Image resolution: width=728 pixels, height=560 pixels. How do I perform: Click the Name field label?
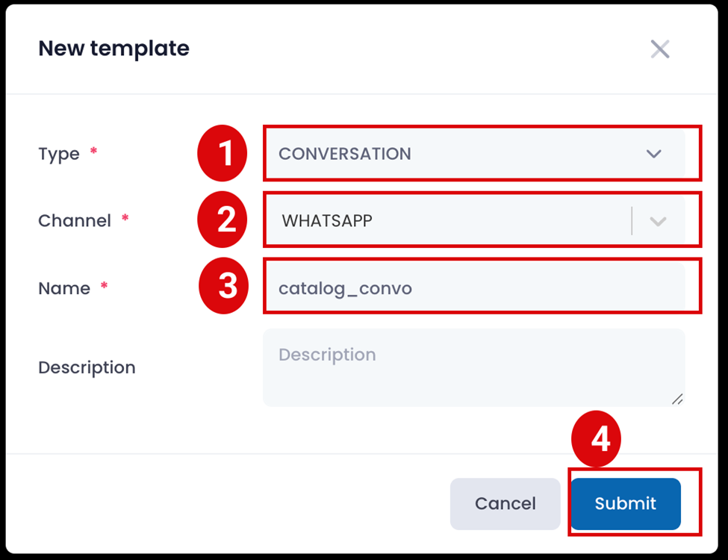[64, 288]
